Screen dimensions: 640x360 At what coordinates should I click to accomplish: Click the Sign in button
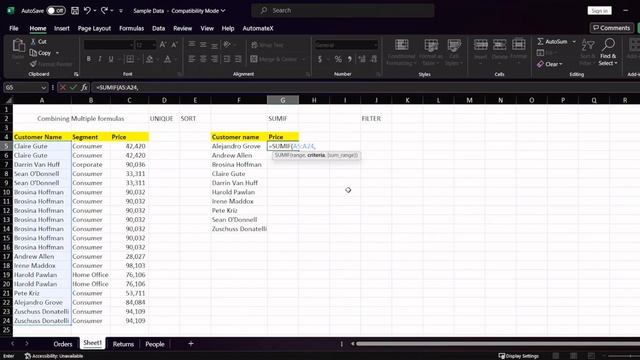pyautogui.click(x=600, y=11)
